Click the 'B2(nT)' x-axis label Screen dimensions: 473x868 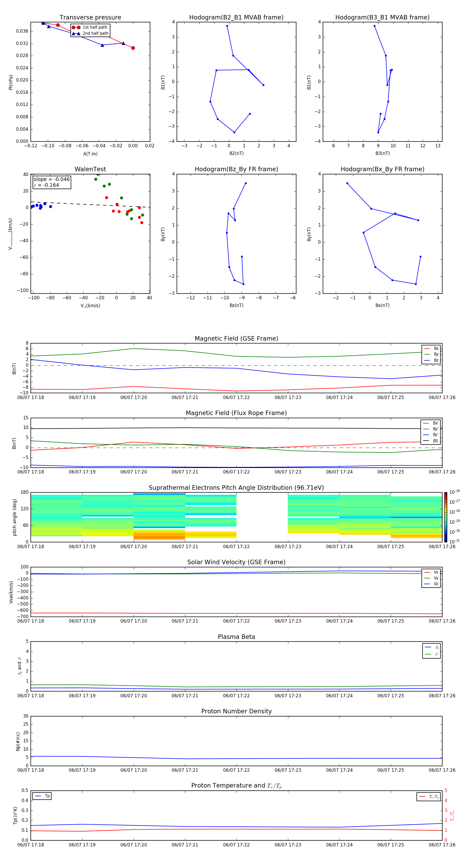point(236,154)
